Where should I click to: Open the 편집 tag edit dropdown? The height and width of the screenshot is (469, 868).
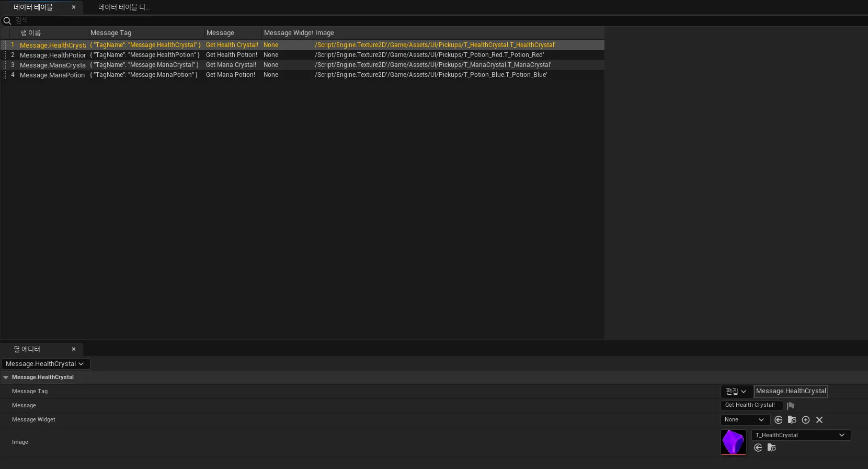pyautogui.click(x=736, y=392)
